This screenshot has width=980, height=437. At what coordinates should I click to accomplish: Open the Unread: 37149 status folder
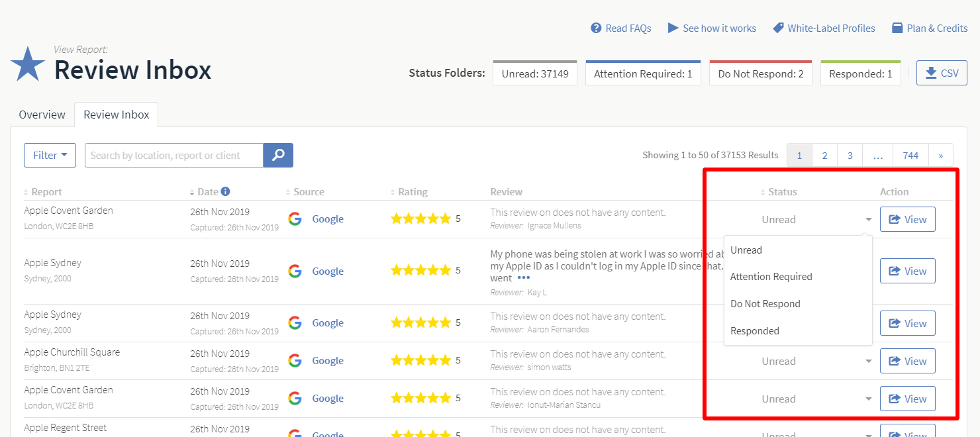pyautogui.click(x=535, y=73)
